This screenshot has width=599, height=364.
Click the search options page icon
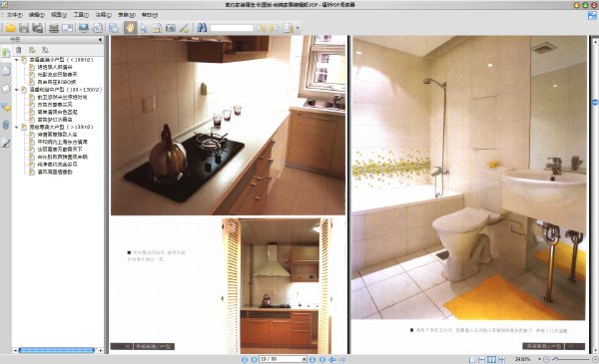[x=288, y=28]
